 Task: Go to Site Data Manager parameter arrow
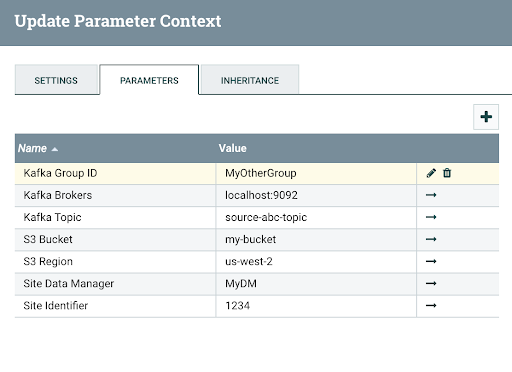coord(431,283)
